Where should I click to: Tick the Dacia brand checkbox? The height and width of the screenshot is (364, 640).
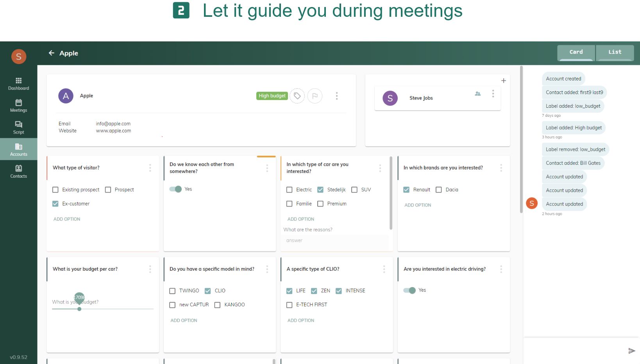pyautogui.click(x=439, y=190)
